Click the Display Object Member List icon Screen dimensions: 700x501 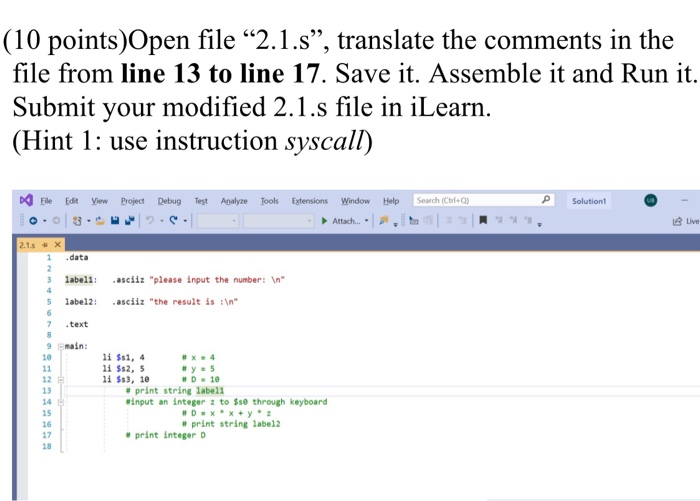click(414, 220)
